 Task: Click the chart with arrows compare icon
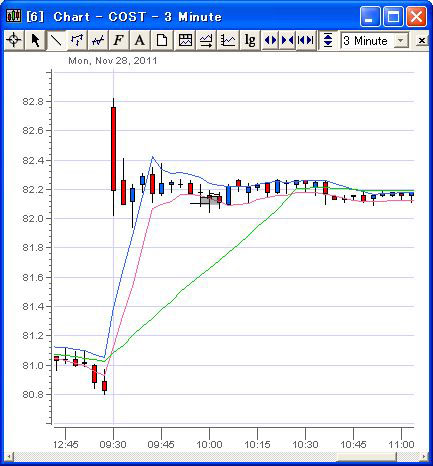(206, 41)
